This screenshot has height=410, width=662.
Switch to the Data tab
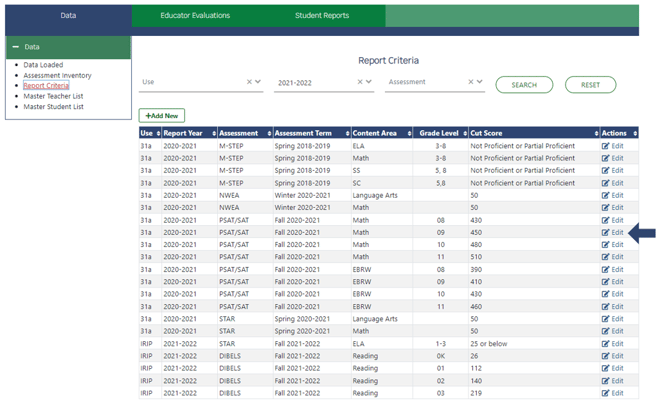68,16
